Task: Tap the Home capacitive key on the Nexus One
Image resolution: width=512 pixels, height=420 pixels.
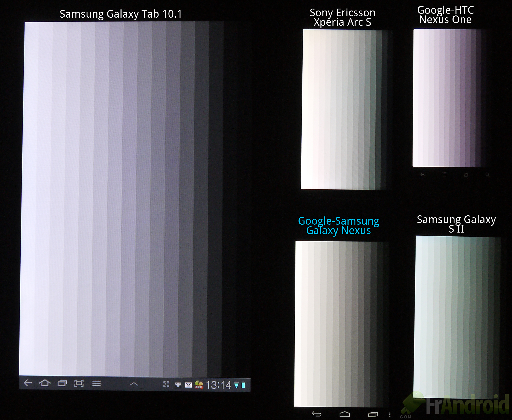Action: (466, 175)
